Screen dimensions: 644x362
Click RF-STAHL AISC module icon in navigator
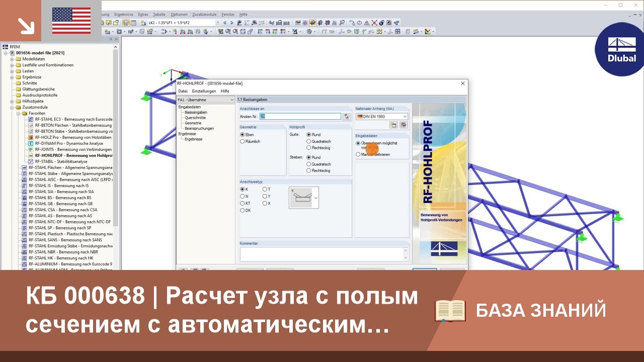point(24,179)
